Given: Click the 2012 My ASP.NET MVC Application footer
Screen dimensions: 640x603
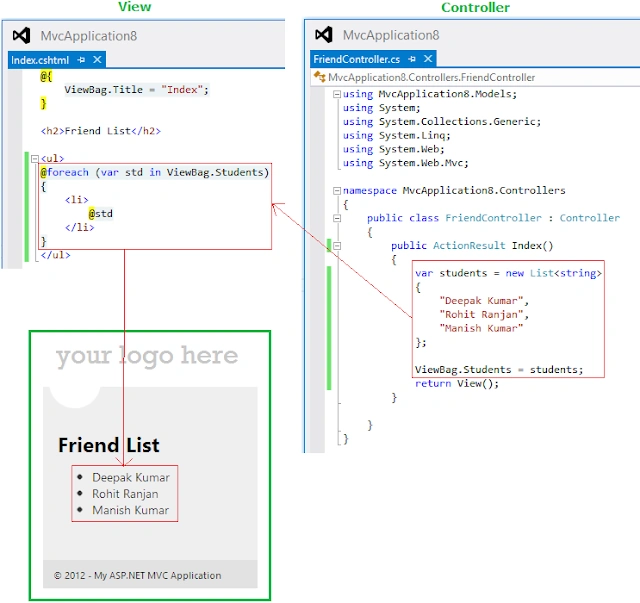Looking at the screenshot, I should 138,575.
